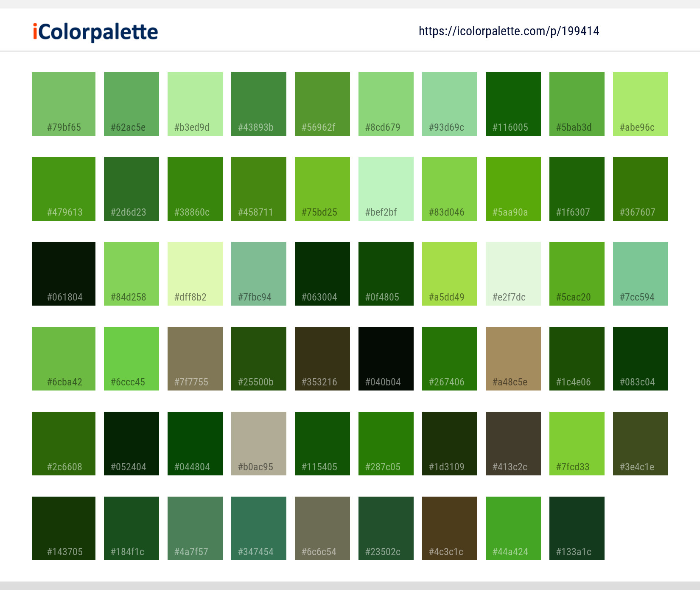Select the #6c6c54 swatch
Image resolution: width=700 pixels, height=590 pixels.
[x=322, y=528]
